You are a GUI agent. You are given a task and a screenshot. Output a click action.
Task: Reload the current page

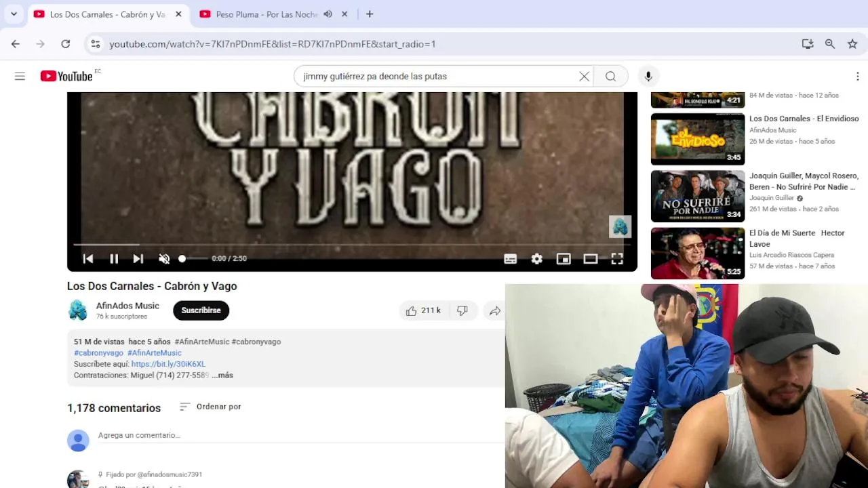66,44
